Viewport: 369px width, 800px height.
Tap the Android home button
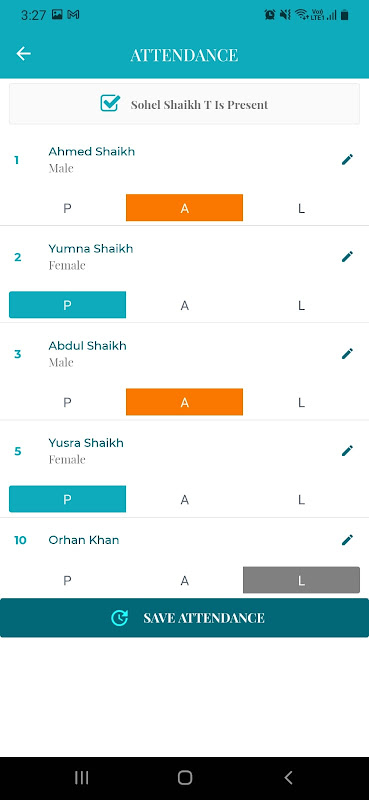click(x=185, y=778)
